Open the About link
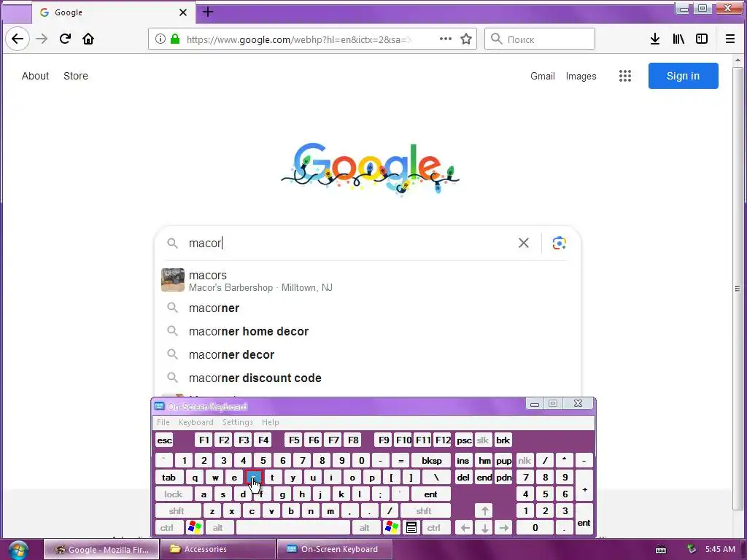Screen dimensions: 747x560 35,76
